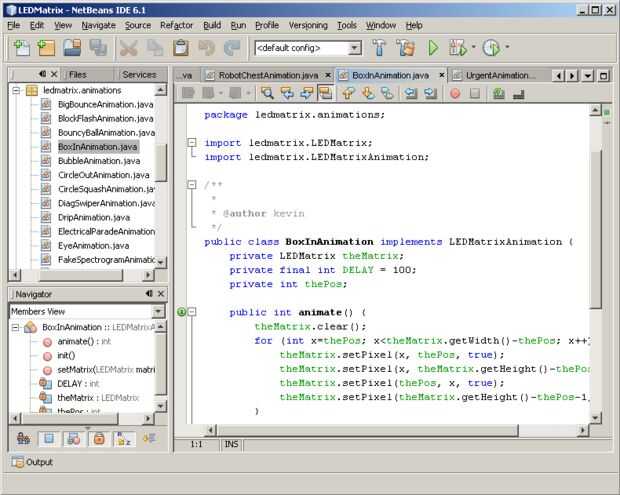The image size is (620, 495).
Task: Click the Copy toolbar icon
Action: click(x=155, y=48)
